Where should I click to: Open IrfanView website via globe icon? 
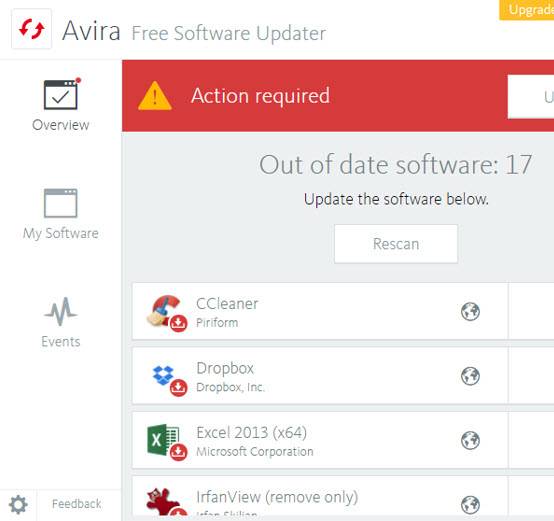tap(470, 505)
